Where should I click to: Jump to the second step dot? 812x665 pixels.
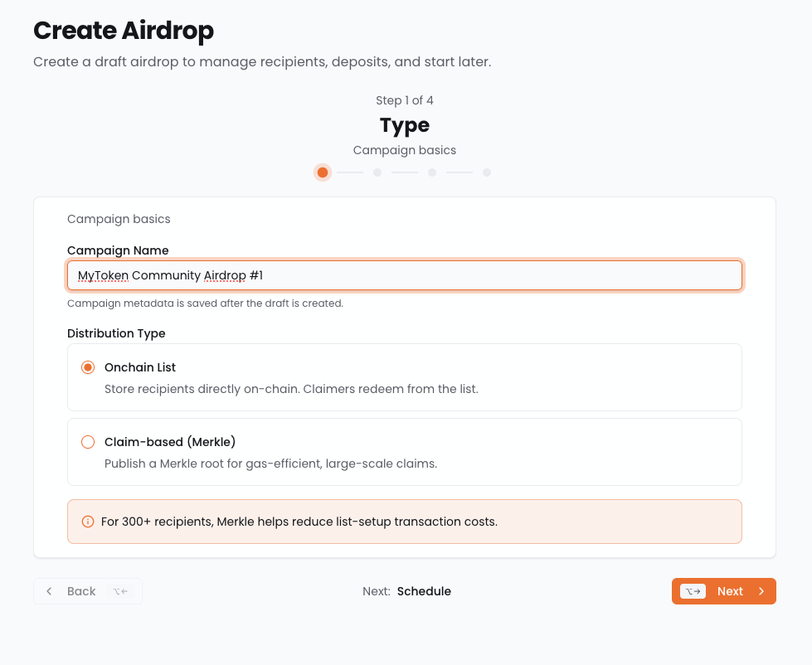[377, 172]
